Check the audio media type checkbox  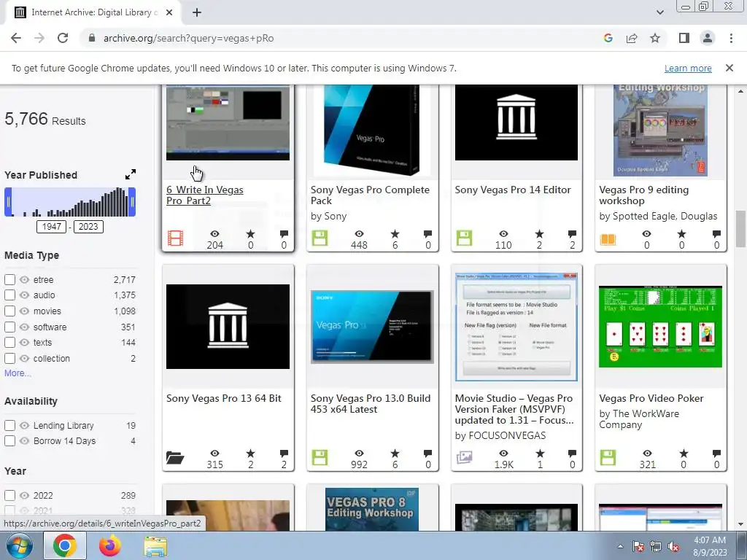(x=9, y=295)
